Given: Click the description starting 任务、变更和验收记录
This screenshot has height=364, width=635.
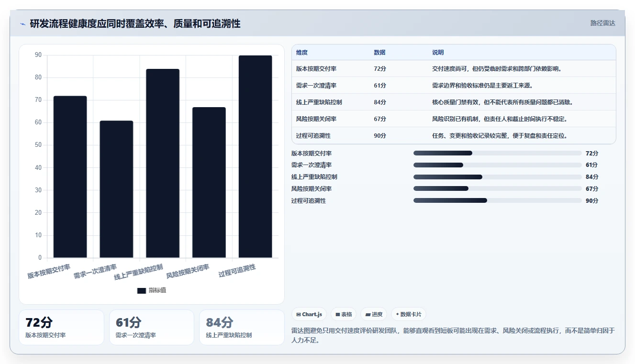Looking at the screenshot, I should tap(500, 136).
